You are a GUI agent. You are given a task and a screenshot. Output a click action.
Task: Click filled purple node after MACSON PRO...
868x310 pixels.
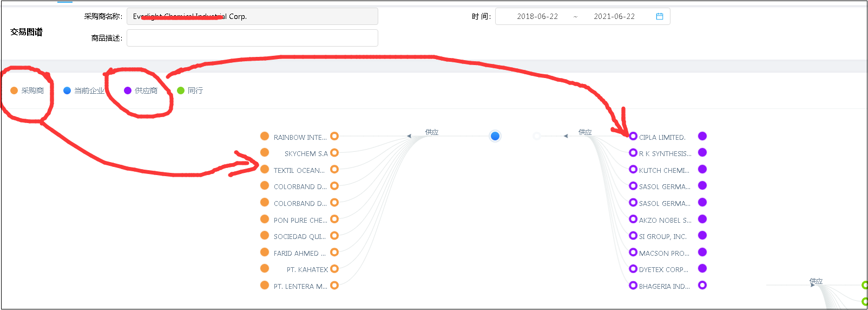(702, 252)
